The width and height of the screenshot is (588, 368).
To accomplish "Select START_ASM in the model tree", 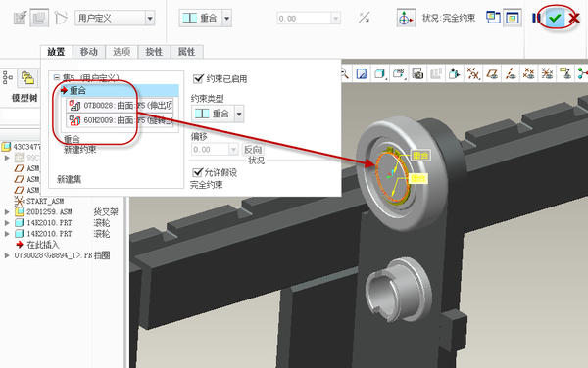I will (39, 201).
